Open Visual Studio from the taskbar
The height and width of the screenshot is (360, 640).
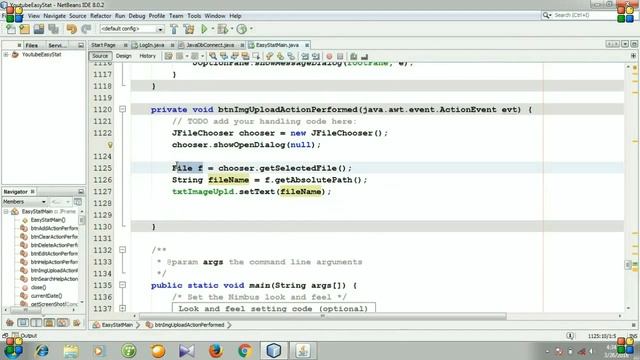187,351
